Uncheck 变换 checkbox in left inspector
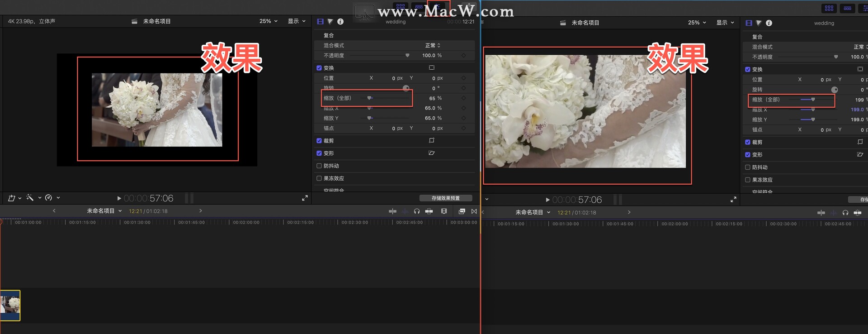 pos(319,68)
